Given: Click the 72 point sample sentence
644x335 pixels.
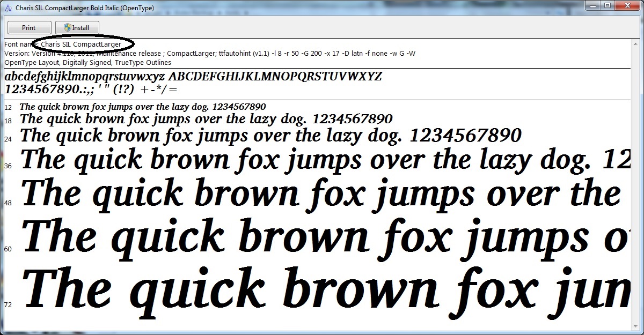Looking at the screenshot, I should click(x=325, y=292).
